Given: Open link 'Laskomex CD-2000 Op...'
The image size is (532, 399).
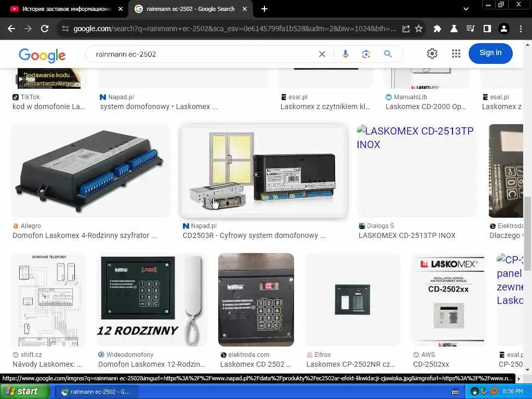Looking at the screenshot, I should (x=426, y=107).
